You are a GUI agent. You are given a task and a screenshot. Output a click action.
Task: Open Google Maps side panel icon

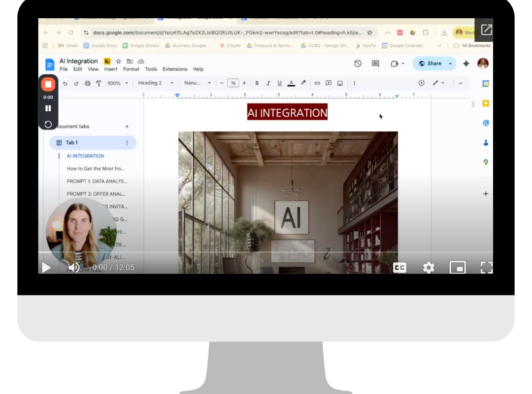click(486, 162)
